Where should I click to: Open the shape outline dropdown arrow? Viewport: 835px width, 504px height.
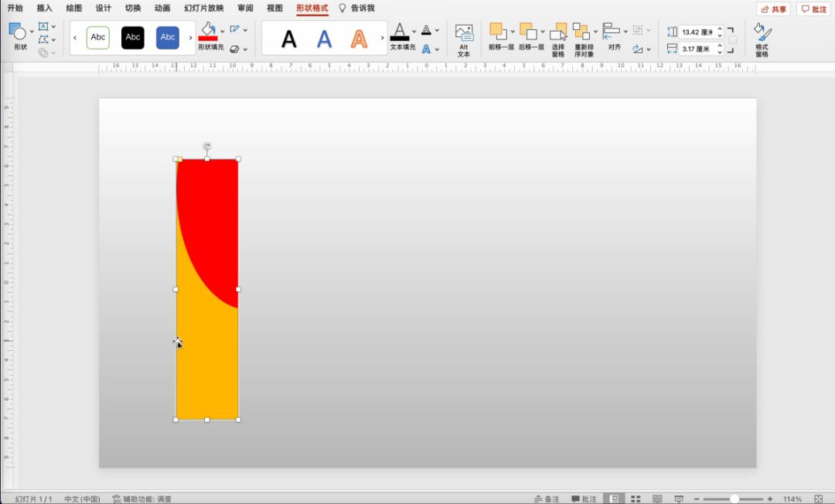click(x=246, y=30)
